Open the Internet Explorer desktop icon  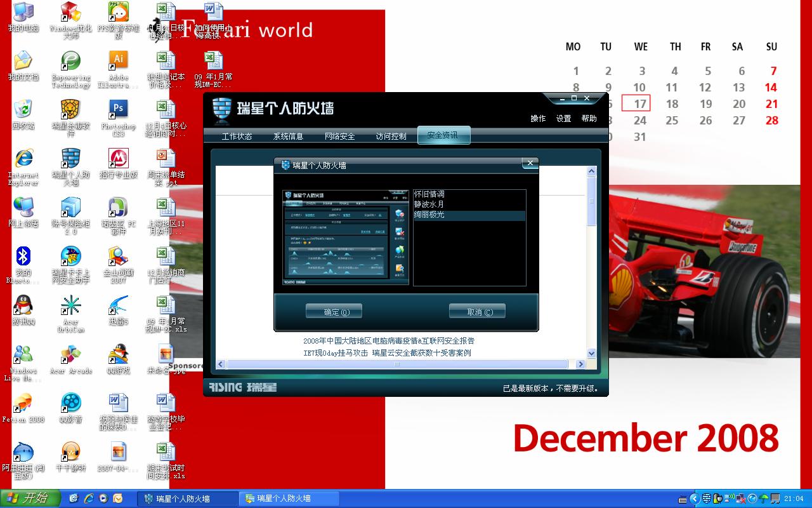click(x=23, y=167)
